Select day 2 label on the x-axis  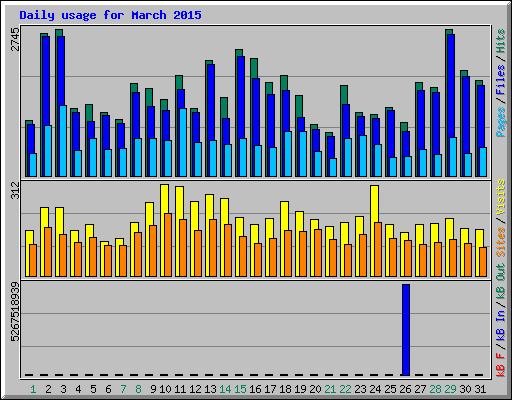point(48,389)
